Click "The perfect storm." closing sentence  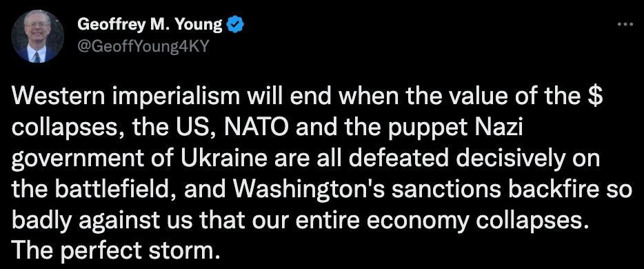tap(113, 249)
